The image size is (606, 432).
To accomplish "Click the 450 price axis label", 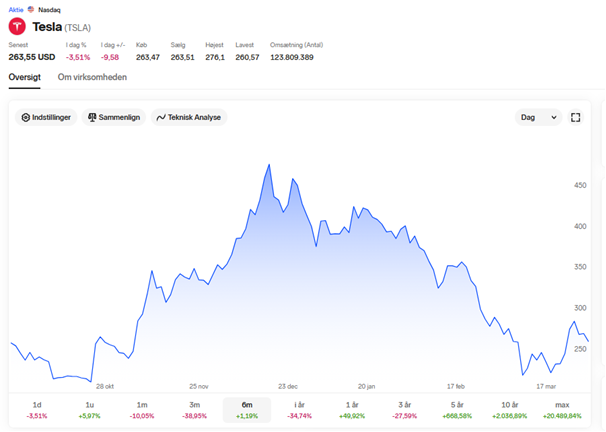I will point(580,185).
